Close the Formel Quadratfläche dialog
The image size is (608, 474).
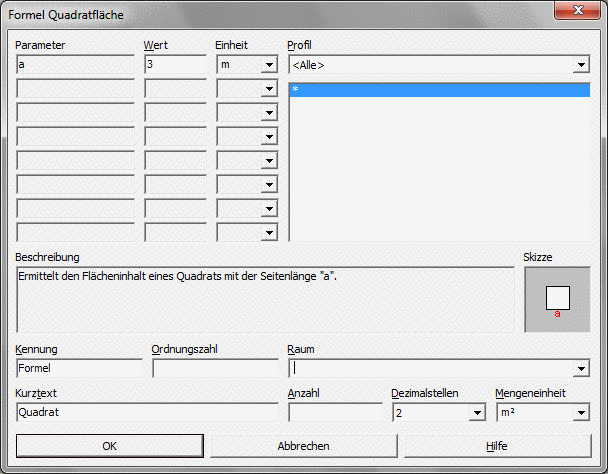577,10
